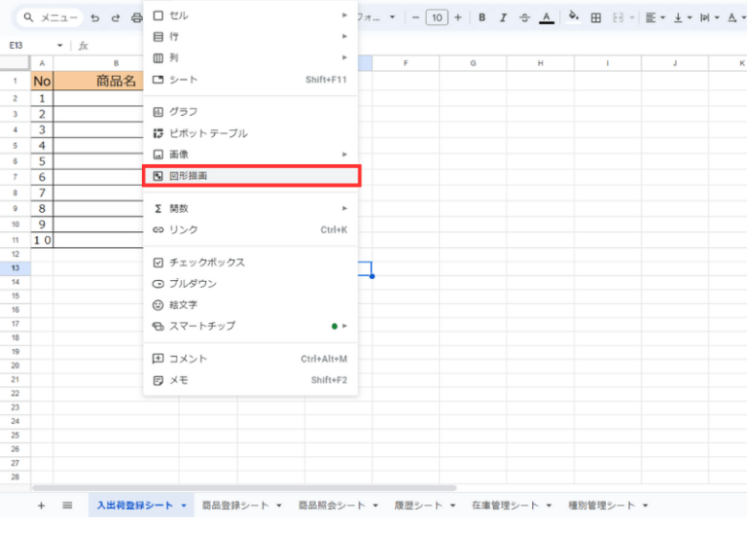Increase font size with plus button

458,17
